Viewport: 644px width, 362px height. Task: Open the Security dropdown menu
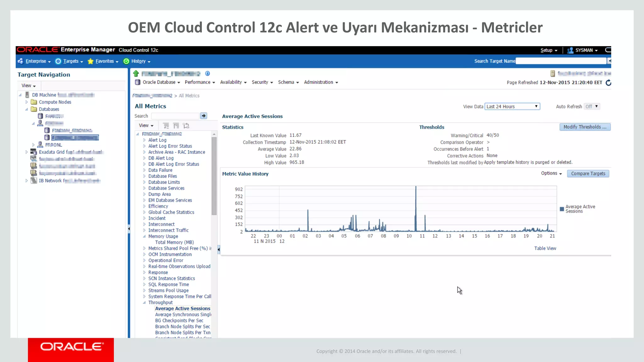coord(262,82)
